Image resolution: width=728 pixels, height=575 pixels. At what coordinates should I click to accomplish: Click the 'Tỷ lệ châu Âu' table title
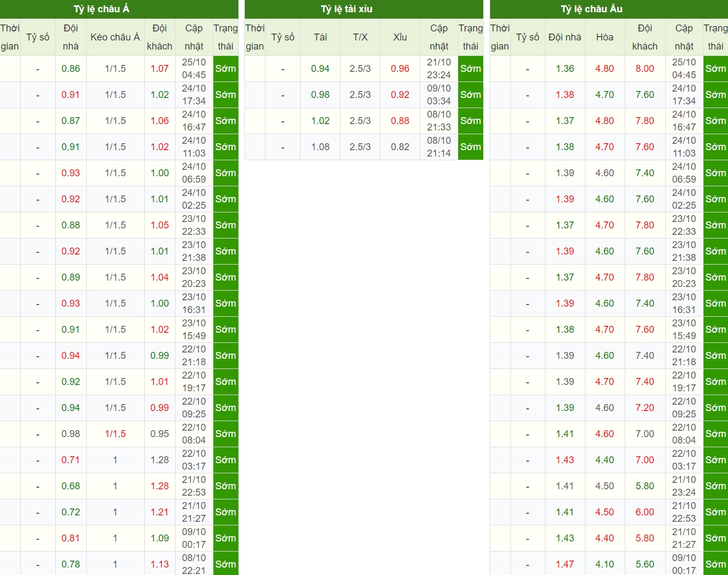(591, 9)
